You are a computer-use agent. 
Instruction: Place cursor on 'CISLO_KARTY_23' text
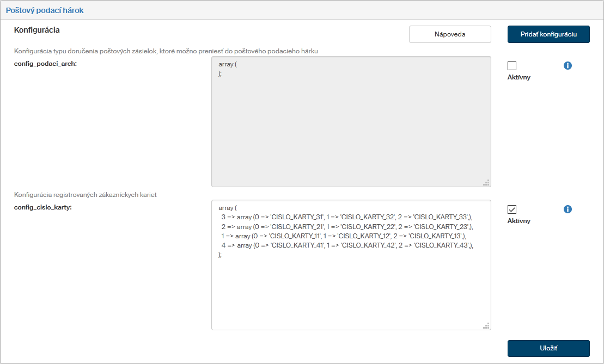click(x=441, y=226)
